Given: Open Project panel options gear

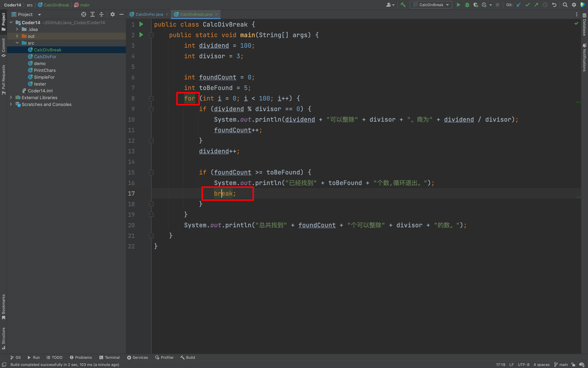Looking at the screenshot, I should (112, 14).
